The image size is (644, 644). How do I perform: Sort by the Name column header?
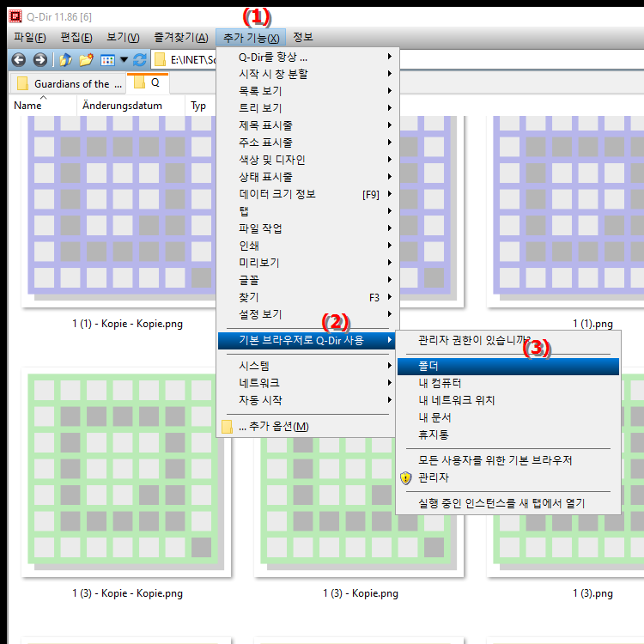tap(43, 106)
